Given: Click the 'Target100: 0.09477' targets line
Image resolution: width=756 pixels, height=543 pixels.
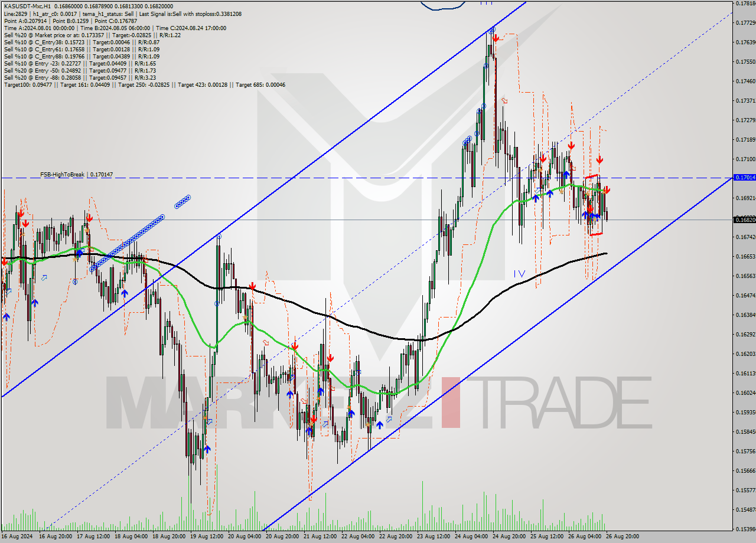Looking at the screenshot, I should (145, 84).
